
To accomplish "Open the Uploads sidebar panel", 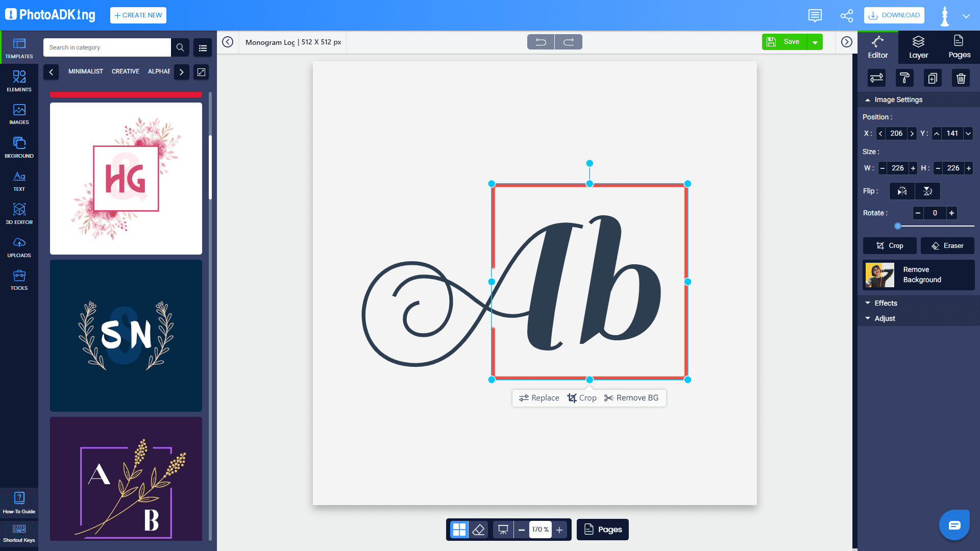I will click(19, 246).
